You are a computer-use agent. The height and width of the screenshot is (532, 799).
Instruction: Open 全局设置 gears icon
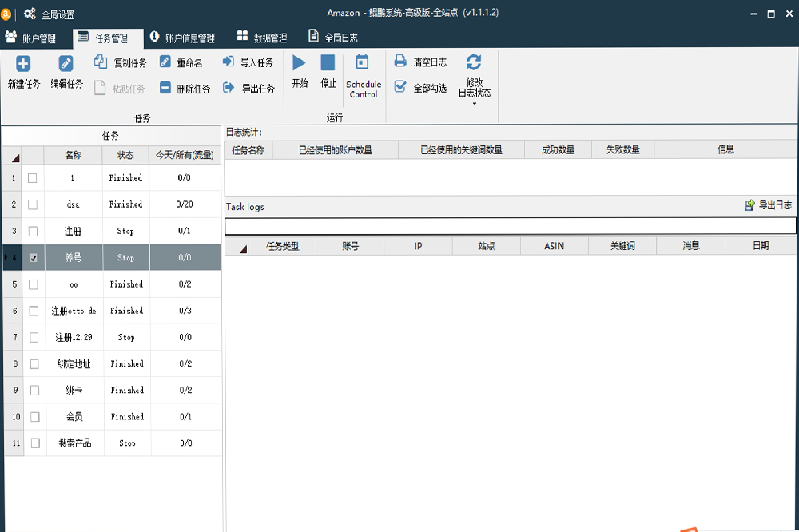pyautogui.click(x=30, y=14)
